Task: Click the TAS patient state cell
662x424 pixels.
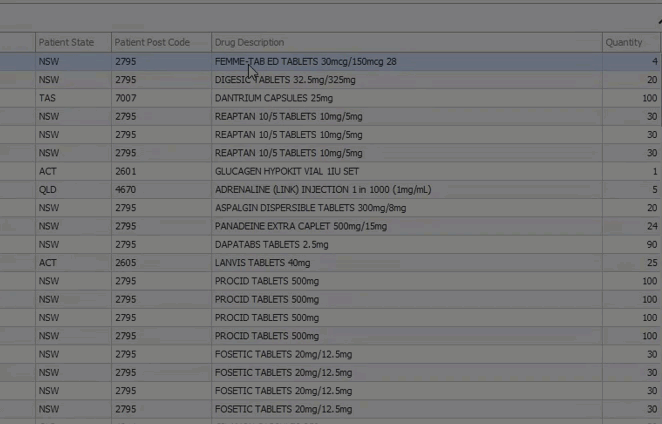Action: [x=73, y=98]
